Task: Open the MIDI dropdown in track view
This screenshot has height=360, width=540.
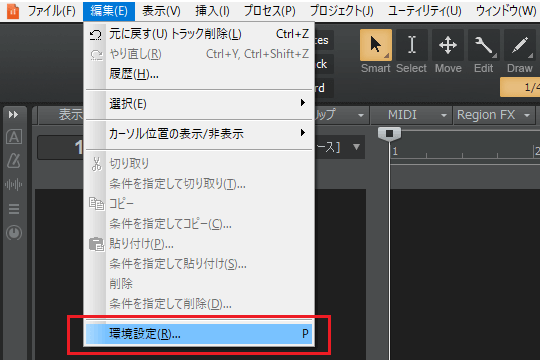Action: 412,115
